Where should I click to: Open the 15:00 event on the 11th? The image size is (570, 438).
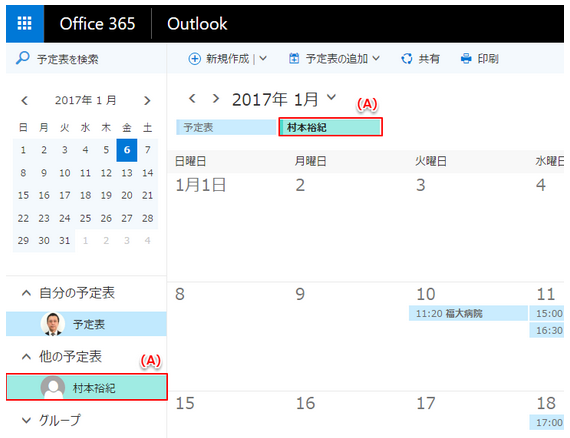[547, 313]
